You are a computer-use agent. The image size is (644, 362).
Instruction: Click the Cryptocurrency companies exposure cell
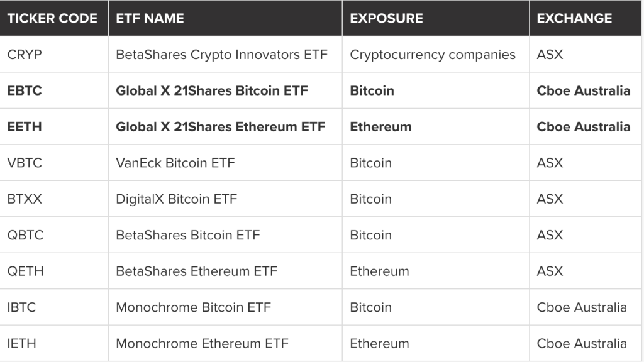click(x=433, y=55)
